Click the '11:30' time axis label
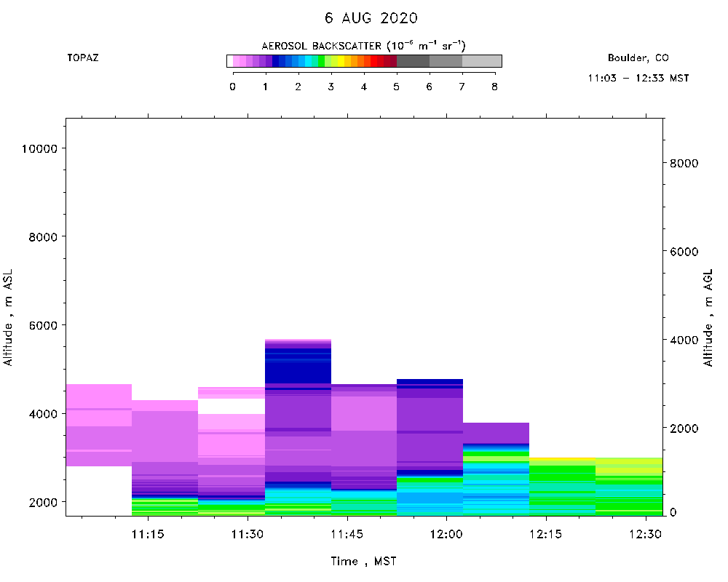This screenshot has height=582, width=728. [248, 535]
